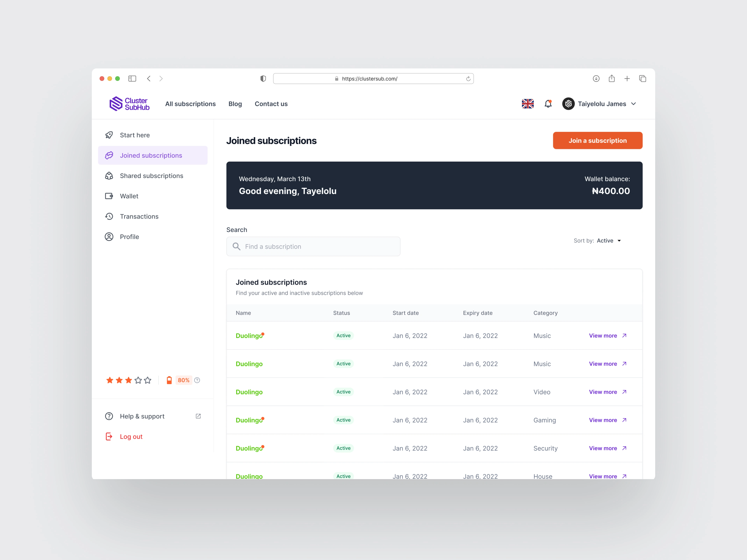This screenshot has width=747, height=560.
Task: Open All subscriptions in the top nav
Action: click(190, 104)
